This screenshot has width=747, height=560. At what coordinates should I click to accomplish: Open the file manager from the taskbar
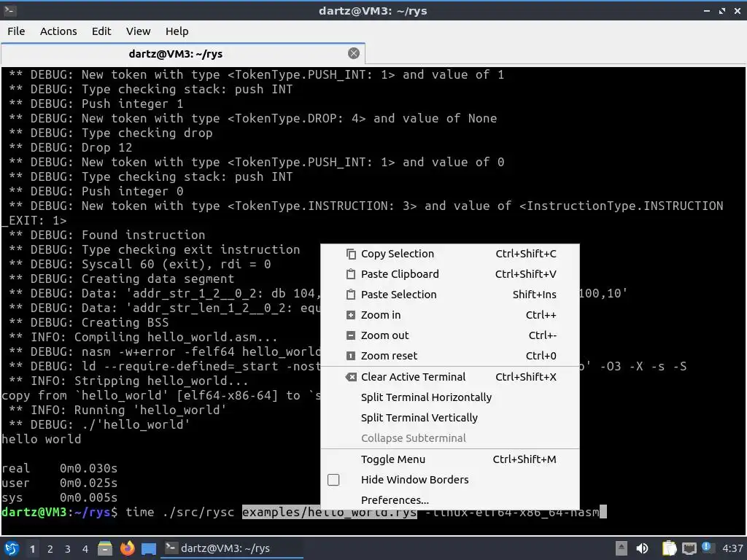pos(105,548)
